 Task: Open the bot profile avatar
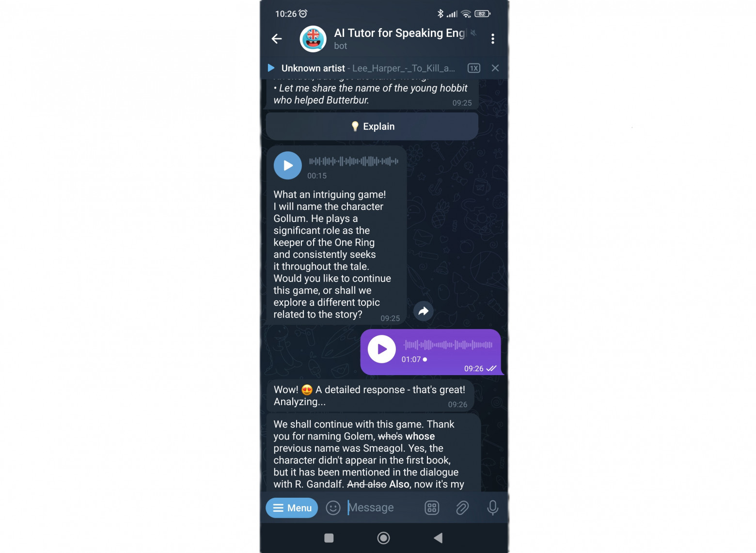[313, 39]
